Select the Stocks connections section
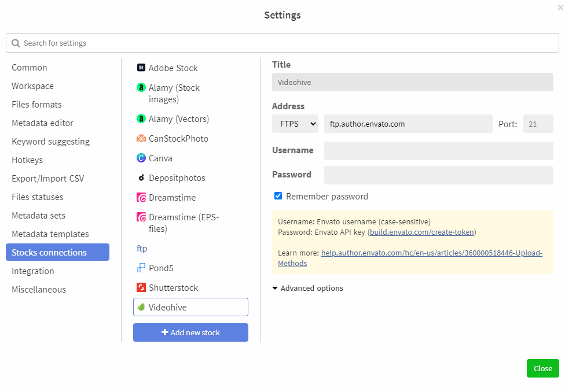The width and height of the screenshot is (565, 392). pyautogui.click(x=58, y=252)
